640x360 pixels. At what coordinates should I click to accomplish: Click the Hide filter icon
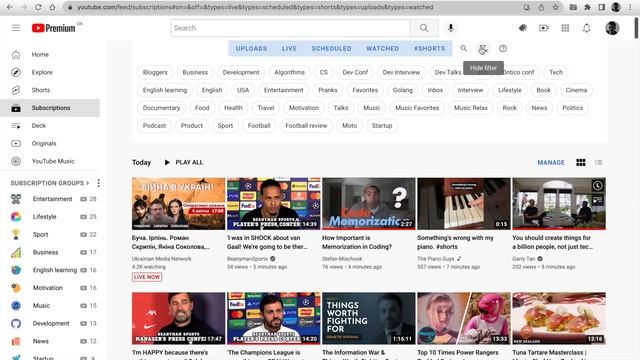483,49
